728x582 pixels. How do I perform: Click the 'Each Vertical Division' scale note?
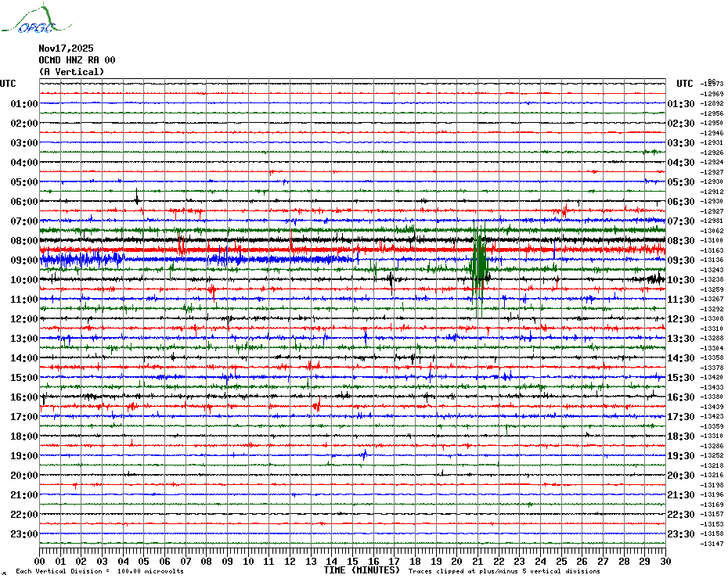99,571
